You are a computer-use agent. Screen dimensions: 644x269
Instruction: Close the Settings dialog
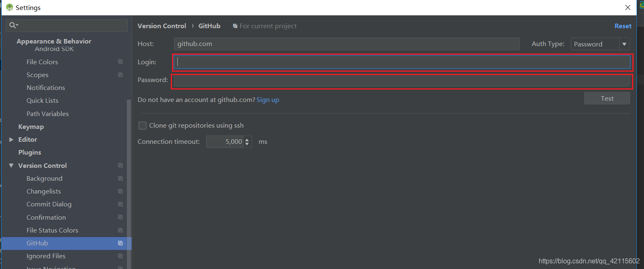coord(628,7)
